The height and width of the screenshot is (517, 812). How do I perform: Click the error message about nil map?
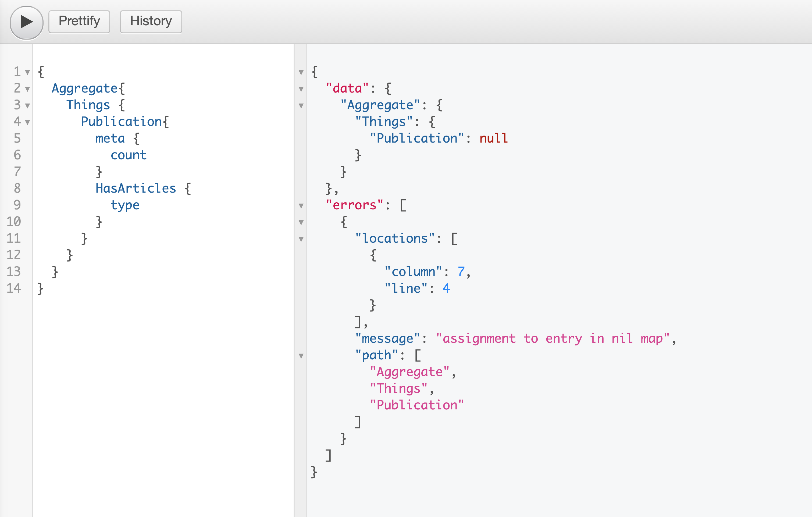[x=556, y=338]
